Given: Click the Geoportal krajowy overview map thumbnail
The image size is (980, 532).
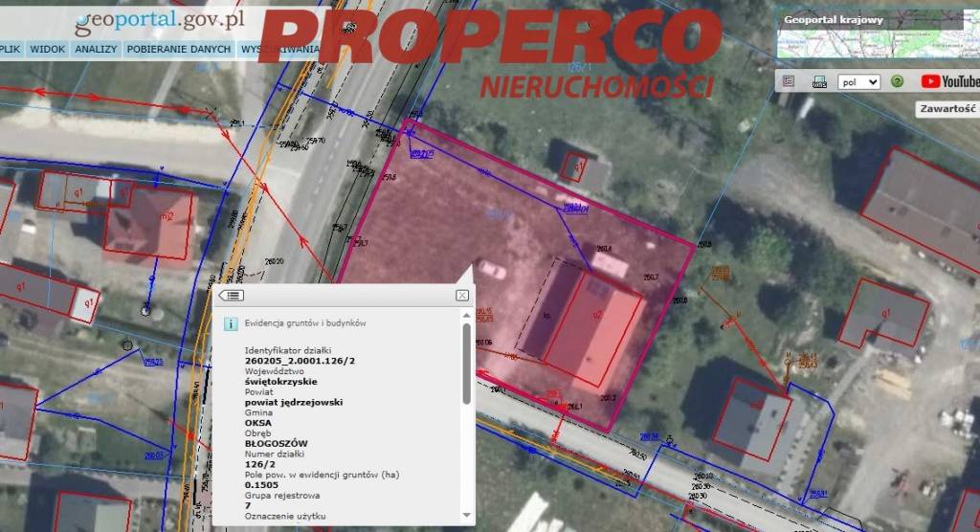Looking at the screenshot, I should click(x=879, y=33).
